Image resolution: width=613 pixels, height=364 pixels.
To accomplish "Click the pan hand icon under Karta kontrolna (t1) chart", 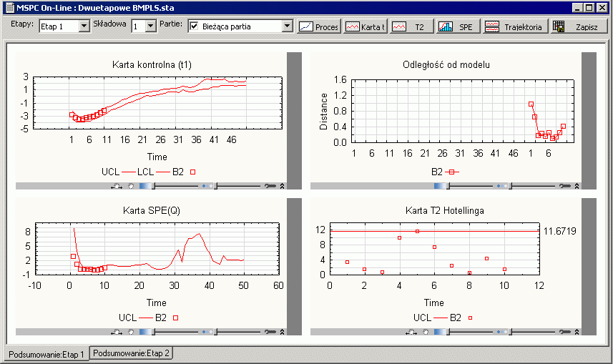I will tap(117, 186).
